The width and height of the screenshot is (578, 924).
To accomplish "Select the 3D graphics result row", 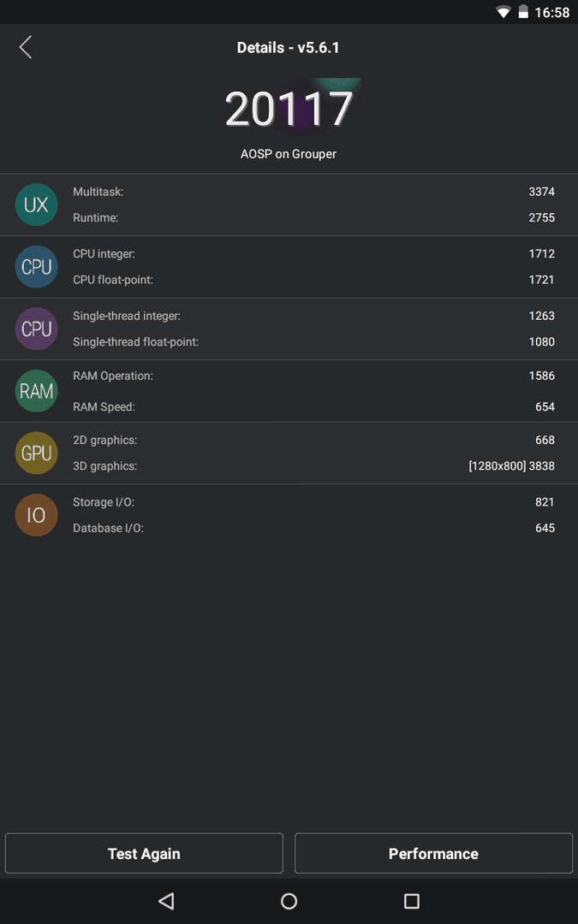I will pyautogui.click(x=313, y=466).
